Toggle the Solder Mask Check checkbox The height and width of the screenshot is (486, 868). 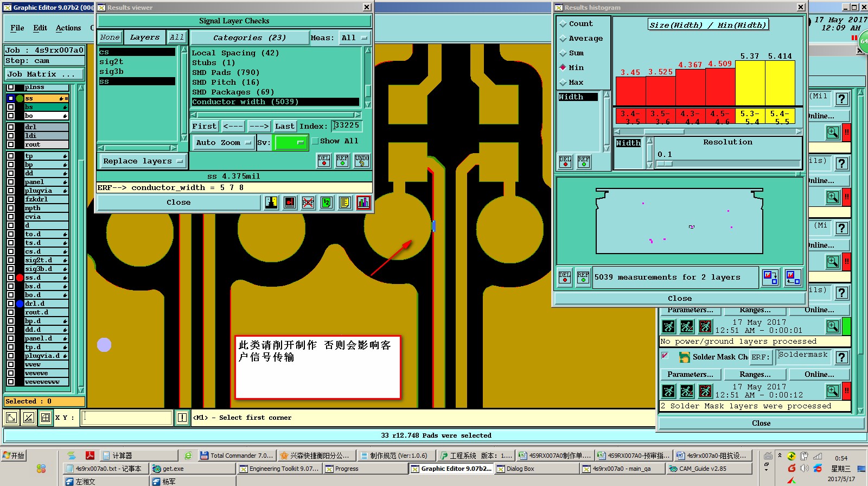(x=665, y=356)
